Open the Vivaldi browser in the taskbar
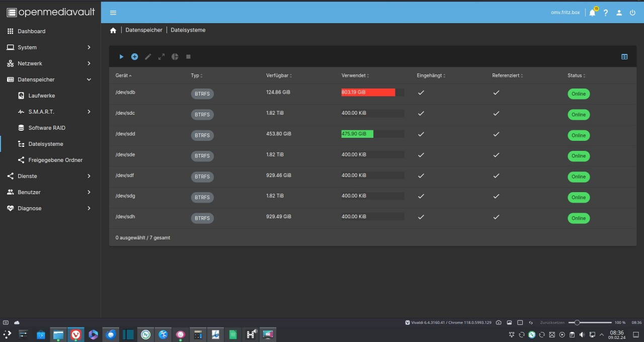The height and width of the screenshot is (342, 644). [76, 334]
